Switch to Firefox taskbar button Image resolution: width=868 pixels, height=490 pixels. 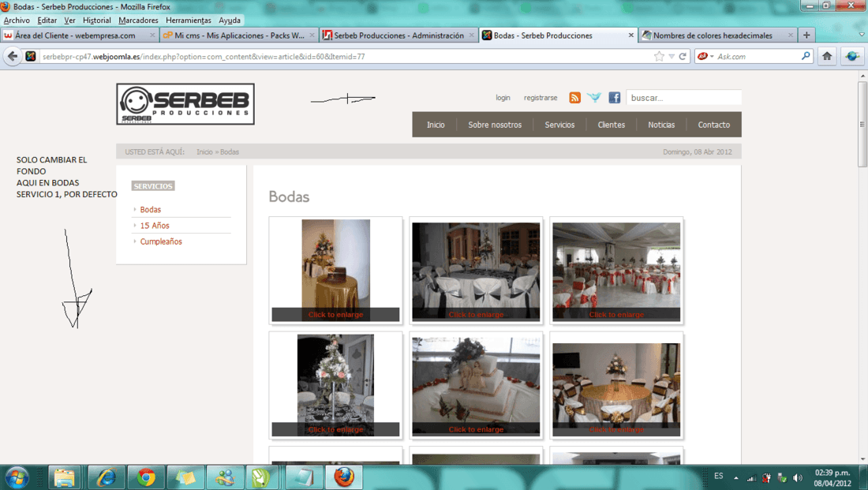coord(343,477)
